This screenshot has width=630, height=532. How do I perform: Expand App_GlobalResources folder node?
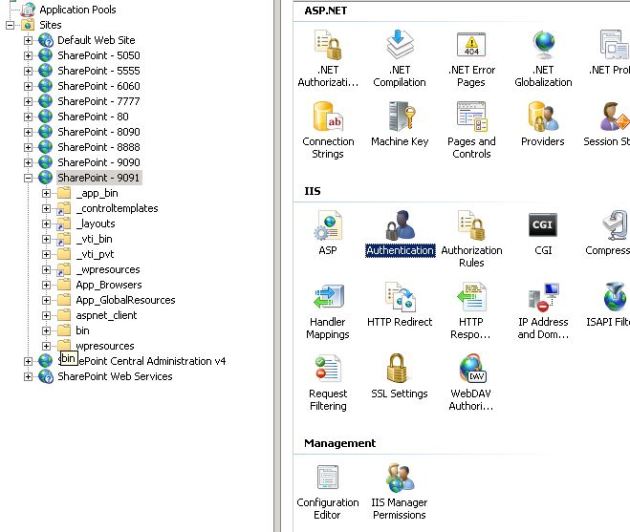pos(46,301)
